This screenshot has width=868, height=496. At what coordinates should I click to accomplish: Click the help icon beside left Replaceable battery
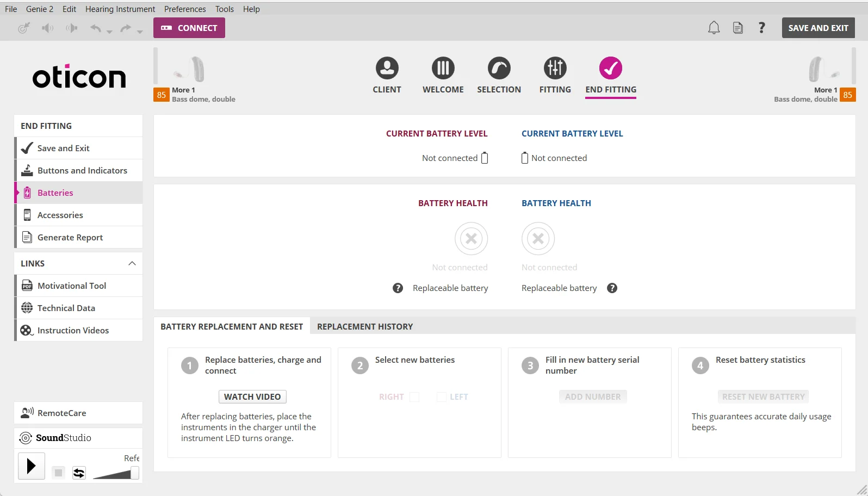pos(612,288)
